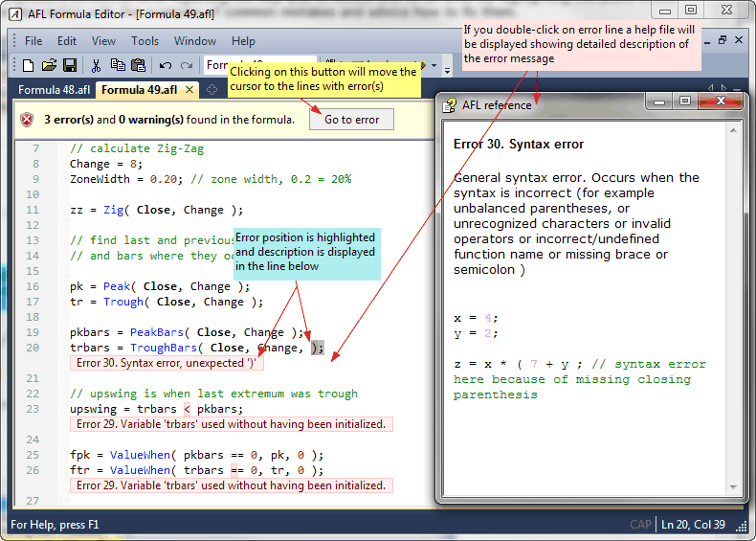Image resolution: width=756 pixels, height=541 pixels.
Task: Click the Error 30 syntax error message line
Action: [167, 363]
